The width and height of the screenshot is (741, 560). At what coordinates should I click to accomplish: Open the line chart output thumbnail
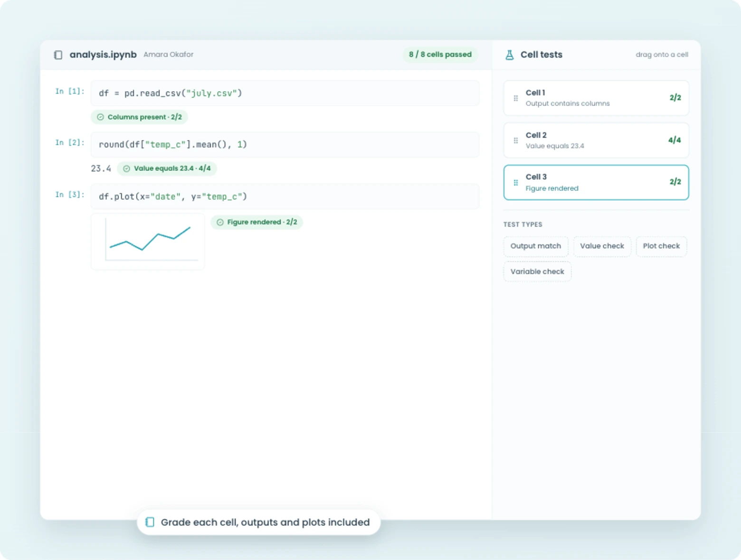click(148, 242)
